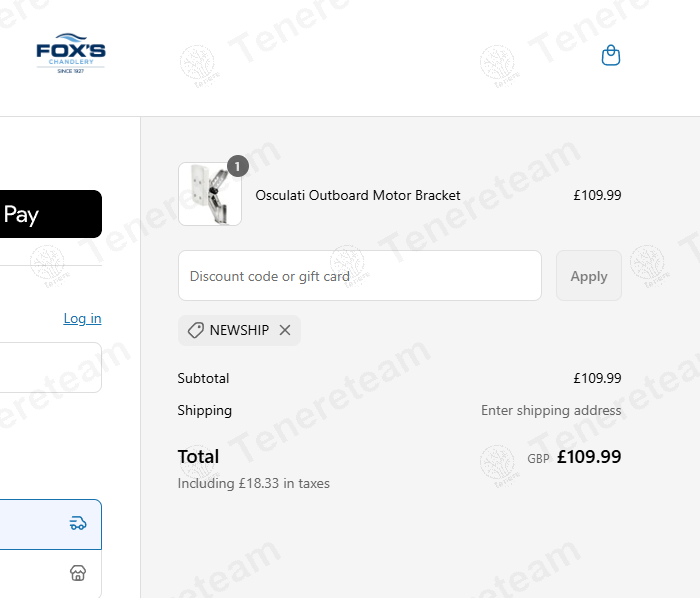Click the 'Enter shipping address' text
Image resolution: width=700 pixels, height=598 pixels.
coord(551,410)
